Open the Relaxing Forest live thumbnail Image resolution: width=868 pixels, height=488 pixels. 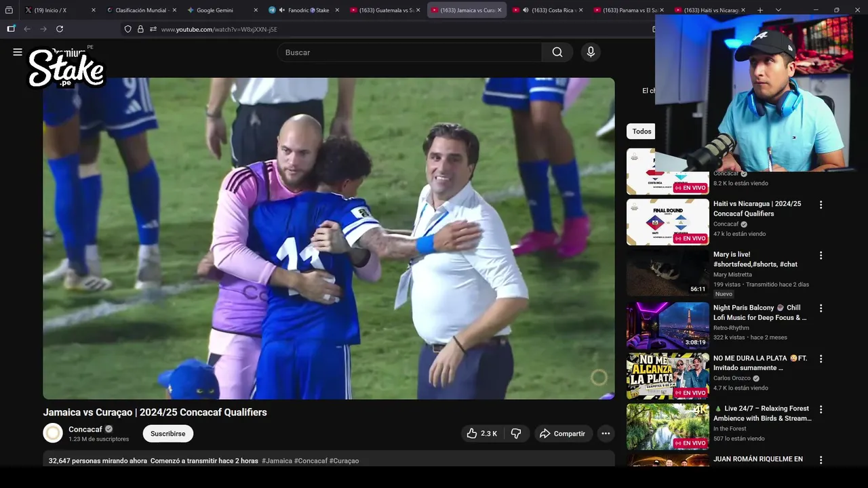pos(668,426)
